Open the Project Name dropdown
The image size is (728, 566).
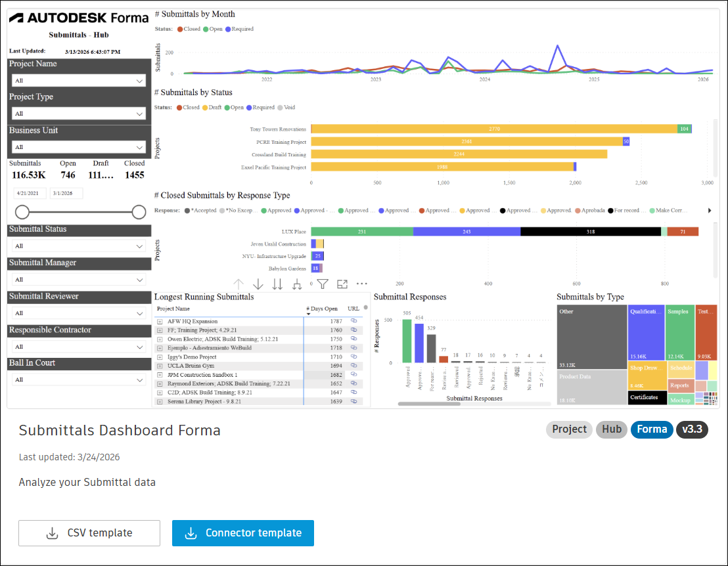[x=78, y=81]
